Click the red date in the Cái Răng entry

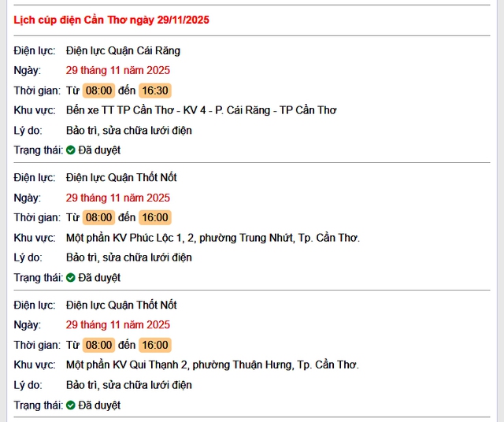[x=118, y=70]
